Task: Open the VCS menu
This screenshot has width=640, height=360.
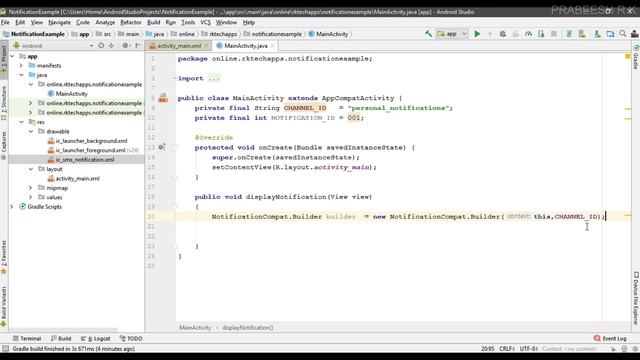Action: point(205,22)
